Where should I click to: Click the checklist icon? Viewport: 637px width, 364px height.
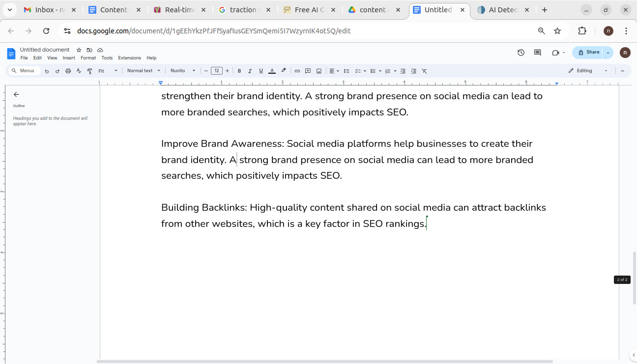[x=358, y=71]
